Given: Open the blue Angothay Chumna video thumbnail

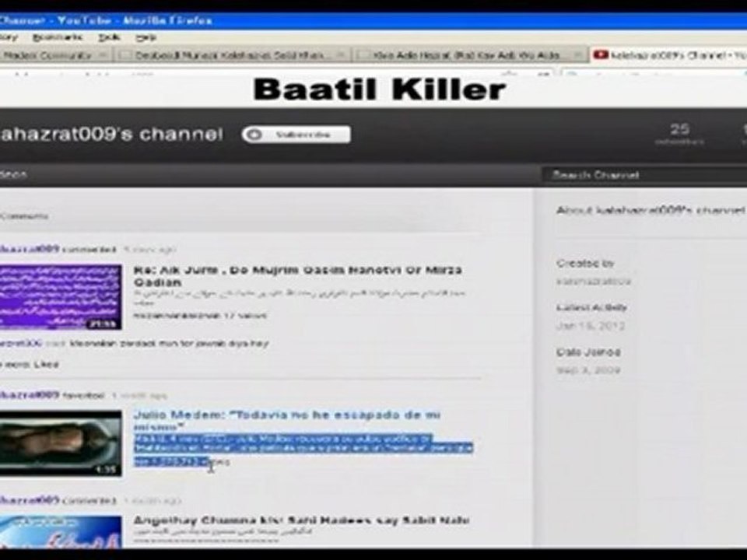Looking at the screenshot, I should [61, 532].
